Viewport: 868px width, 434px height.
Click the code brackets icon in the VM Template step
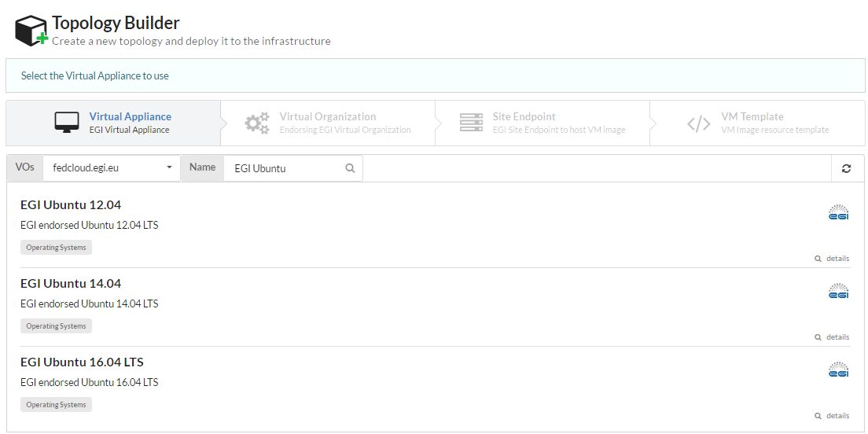[x=698, y=123]
